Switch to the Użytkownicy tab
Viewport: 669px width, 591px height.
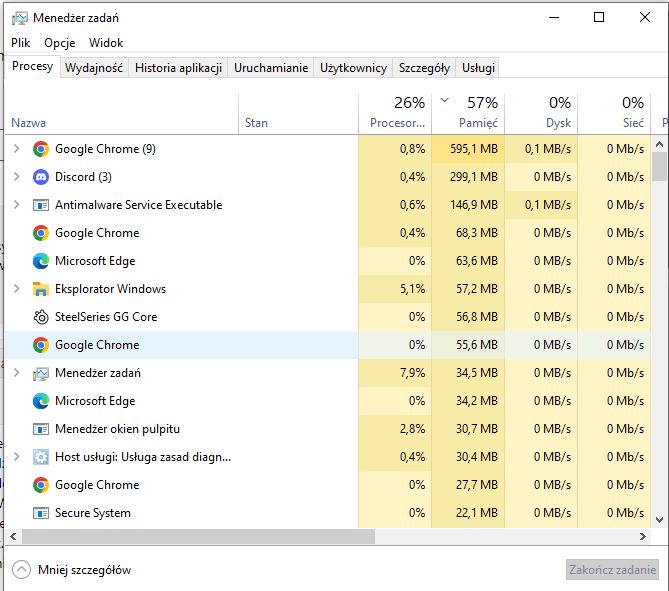[353, 68]
